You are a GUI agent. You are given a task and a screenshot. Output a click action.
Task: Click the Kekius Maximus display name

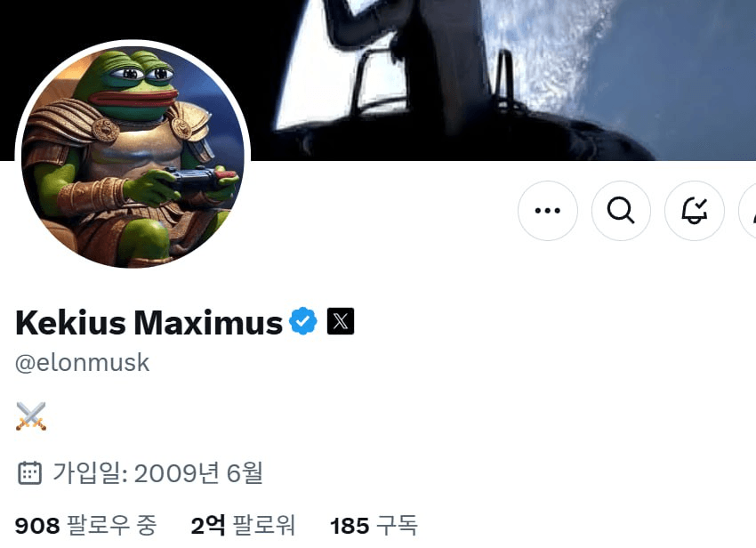(x=149, y=322)
